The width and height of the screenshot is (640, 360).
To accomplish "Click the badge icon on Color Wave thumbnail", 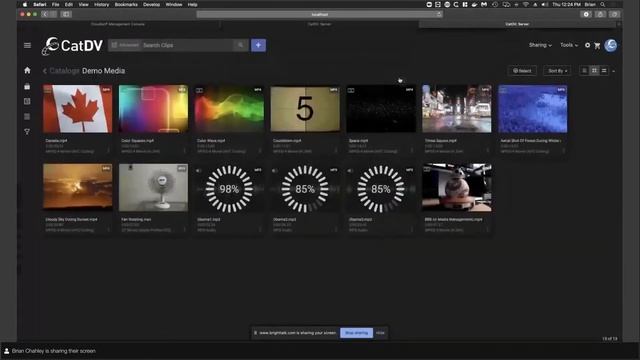I will click(199, 90).
